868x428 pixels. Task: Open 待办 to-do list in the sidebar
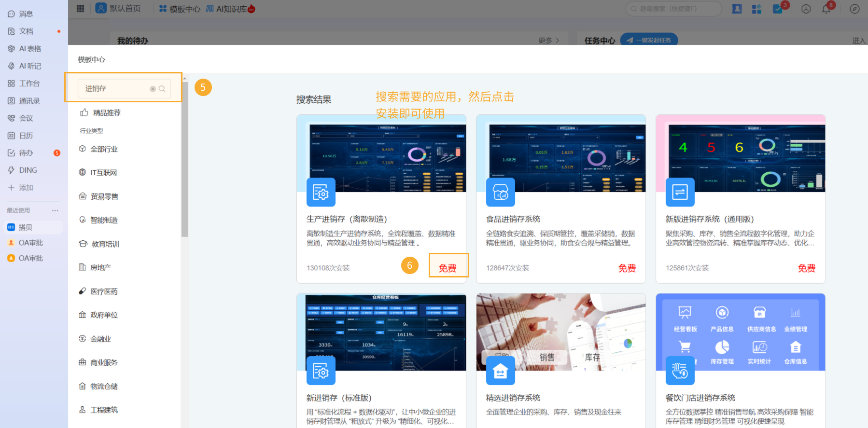tap(21, 153)
